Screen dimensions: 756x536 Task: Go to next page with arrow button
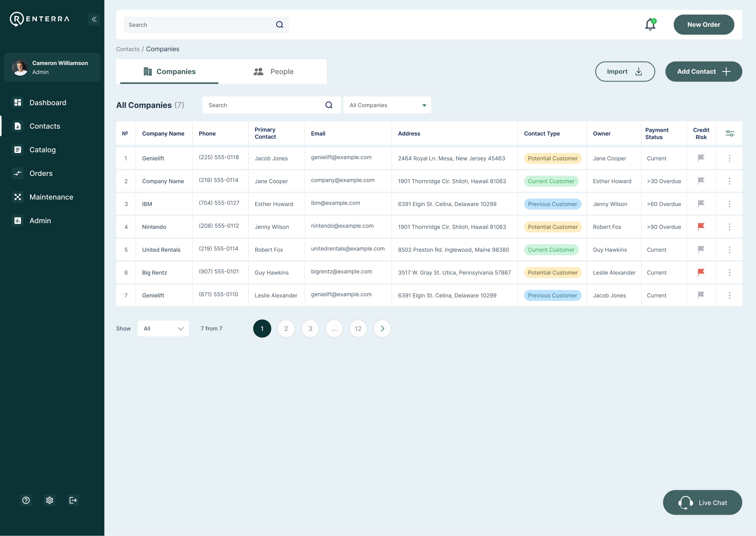click(x=382, y=328)
